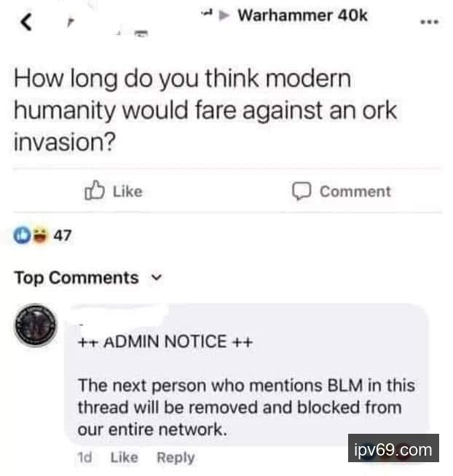Click the thumbs-up Like icon on the post
Viewport: 453px width, 476px height.
[x=94, y=191]
